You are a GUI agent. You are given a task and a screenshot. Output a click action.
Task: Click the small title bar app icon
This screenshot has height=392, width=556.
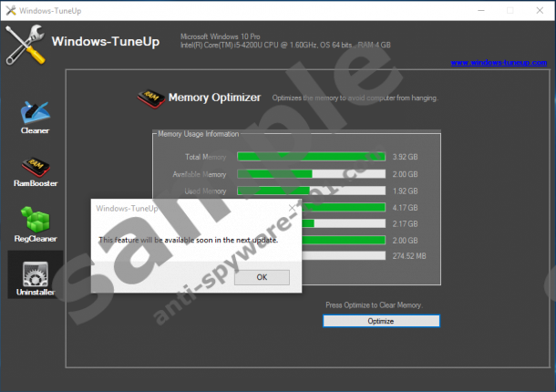(10, 9)
